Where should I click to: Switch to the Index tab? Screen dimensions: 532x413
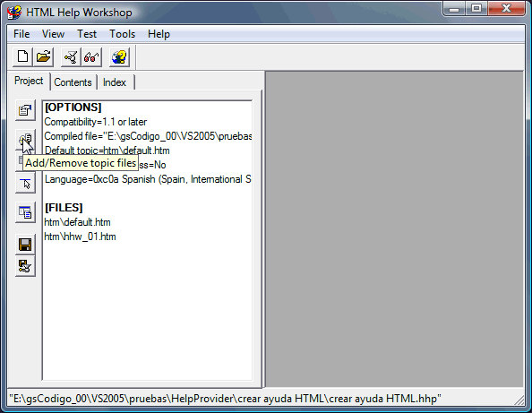point(115,82)
